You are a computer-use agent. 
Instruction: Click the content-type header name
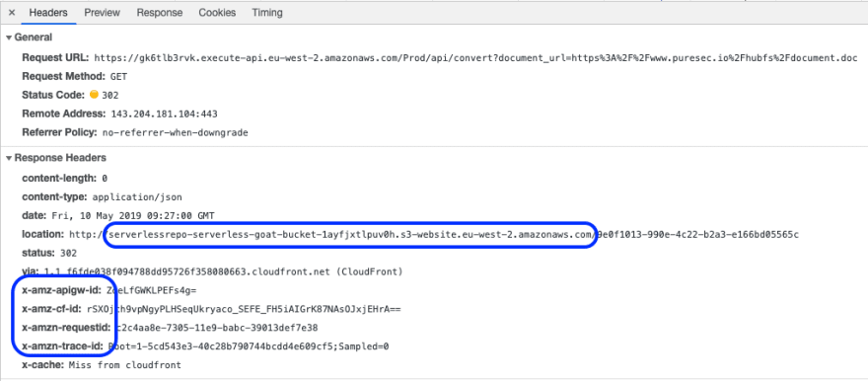click(x=55, y=197)
